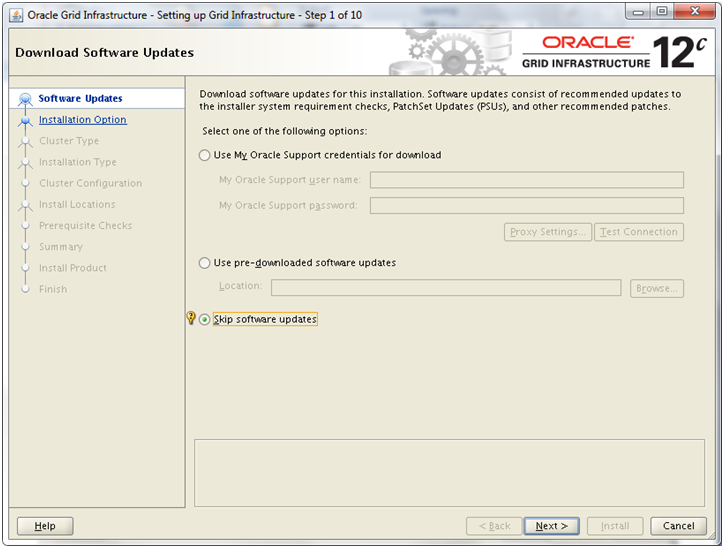Minimize the installer window
Viewport: 724px width, 548px height.
click(638, 12)
